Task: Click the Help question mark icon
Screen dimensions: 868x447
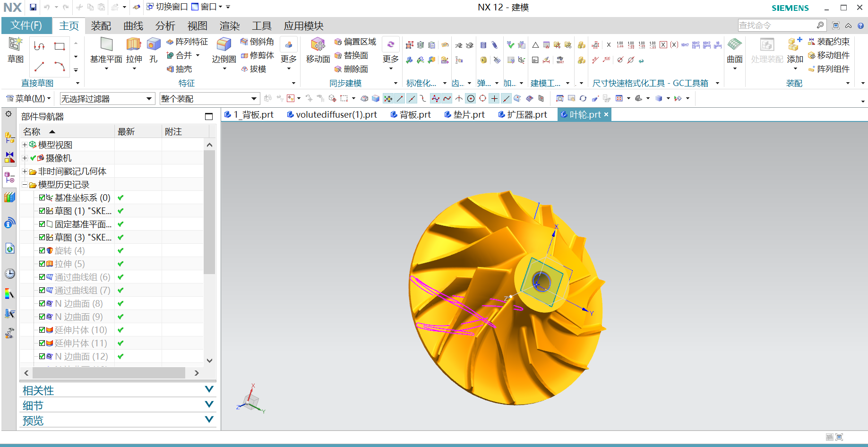Action: coord(861,26)
